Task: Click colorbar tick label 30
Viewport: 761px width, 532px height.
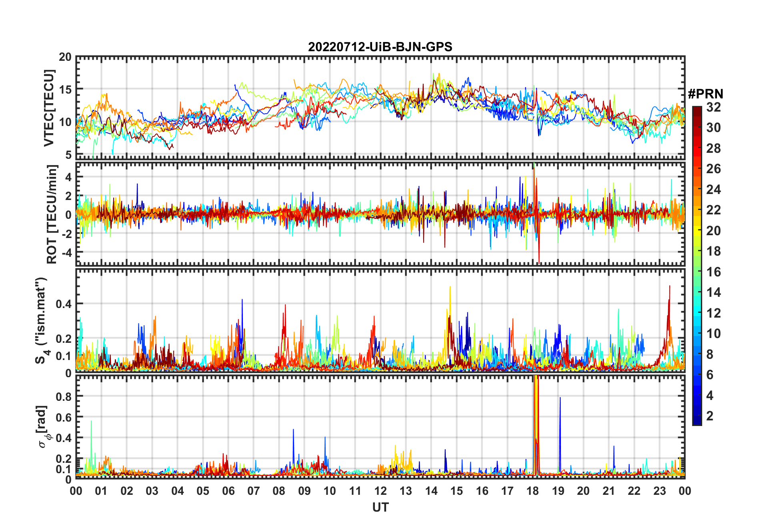Action: (x=713, y=128)
